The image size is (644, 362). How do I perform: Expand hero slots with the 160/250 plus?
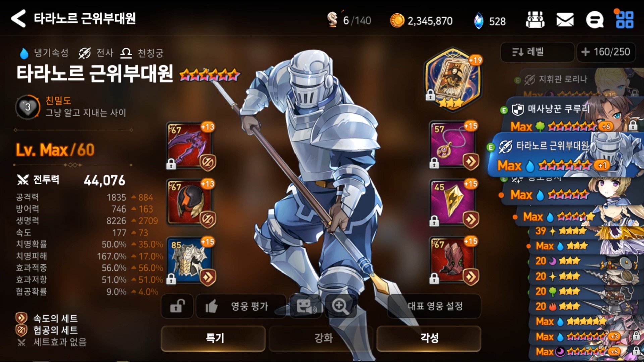coord(606,52)
